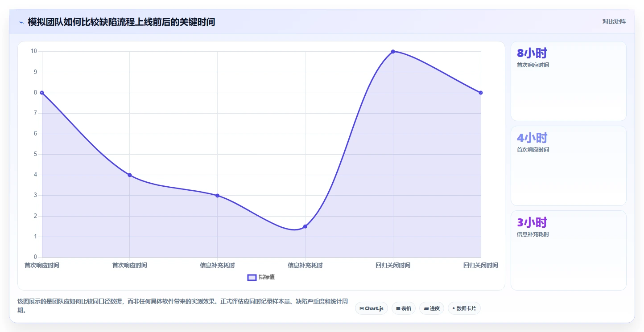Select the Chart.js tag chip
Screen dimensions: 644x332
pyautogui.click(x=372, y=308)
